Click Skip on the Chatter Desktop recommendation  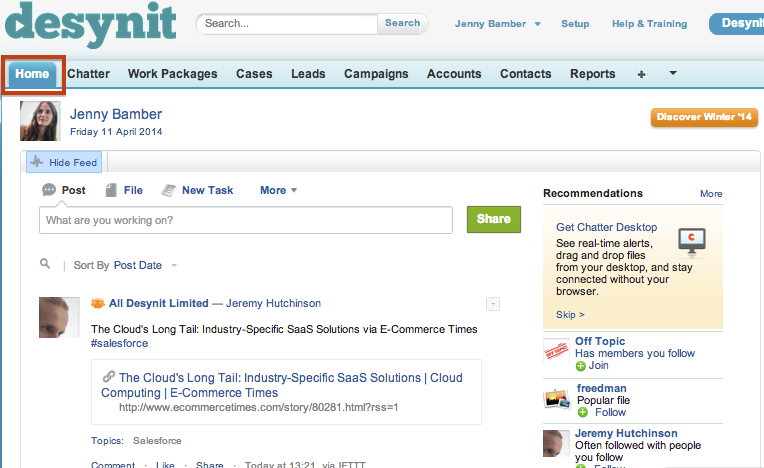(x=570, y=315)
